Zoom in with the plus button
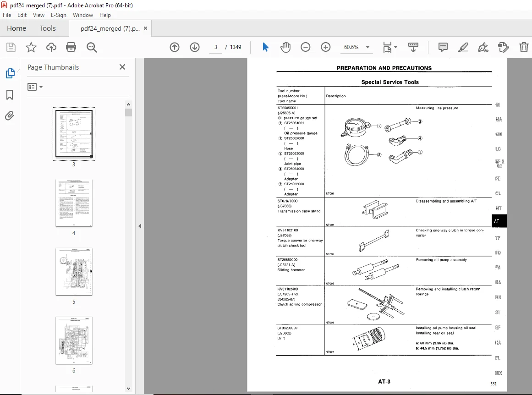This screenshot has height=395, width=532. pyautogui.click(x=326, y=47)
